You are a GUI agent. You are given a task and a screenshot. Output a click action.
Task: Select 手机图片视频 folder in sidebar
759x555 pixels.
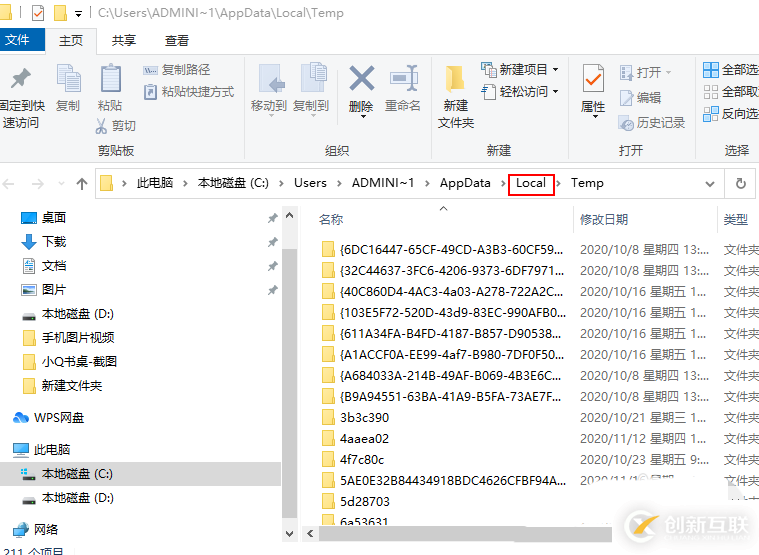pyautogui.click(x=69, y=338)
